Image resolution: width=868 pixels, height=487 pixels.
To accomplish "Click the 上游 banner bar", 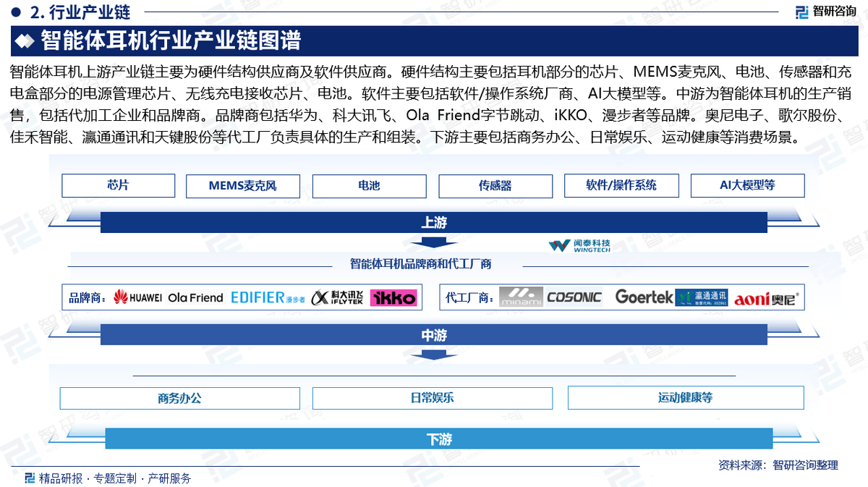I will click(433, 222).
